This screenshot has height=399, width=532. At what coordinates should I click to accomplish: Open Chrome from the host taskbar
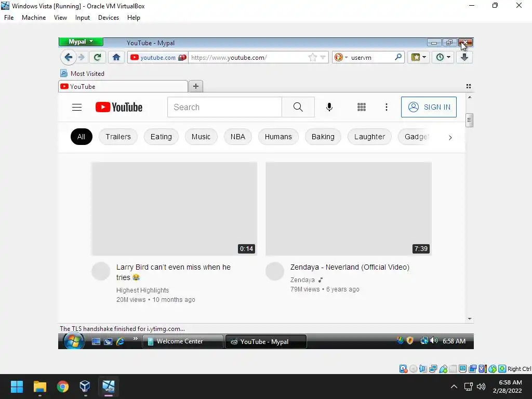(62, 387)
